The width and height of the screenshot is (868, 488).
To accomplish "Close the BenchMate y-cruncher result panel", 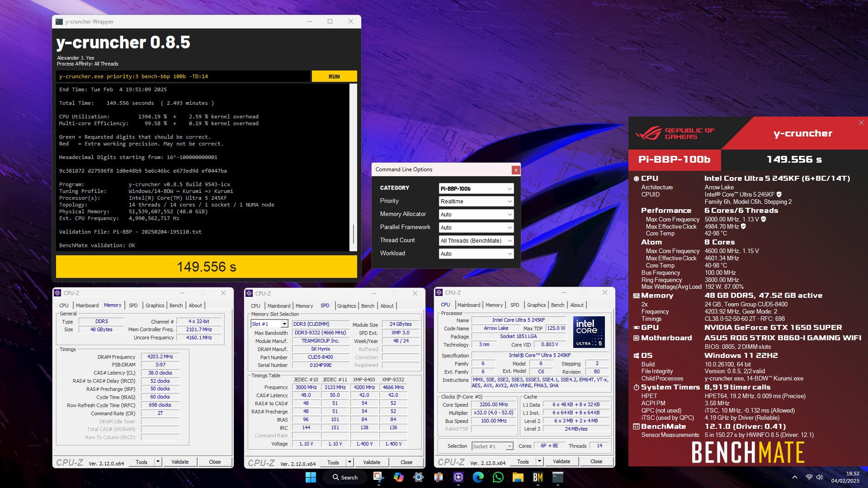I will click(x=861, y=123).
